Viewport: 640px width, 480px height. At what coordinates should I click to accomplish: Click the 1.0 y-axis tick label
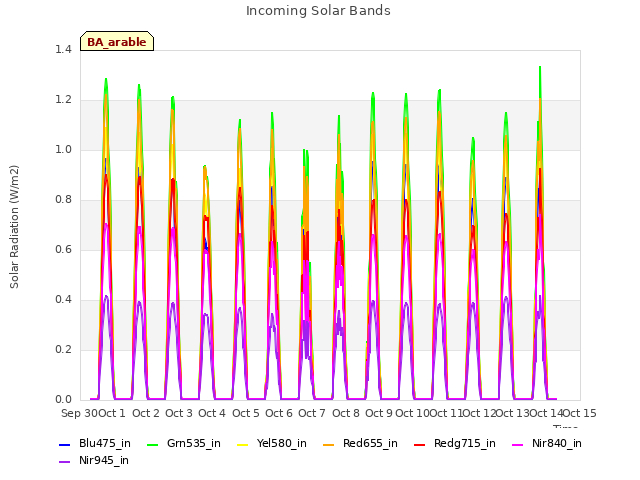click(x=63, y=149)
